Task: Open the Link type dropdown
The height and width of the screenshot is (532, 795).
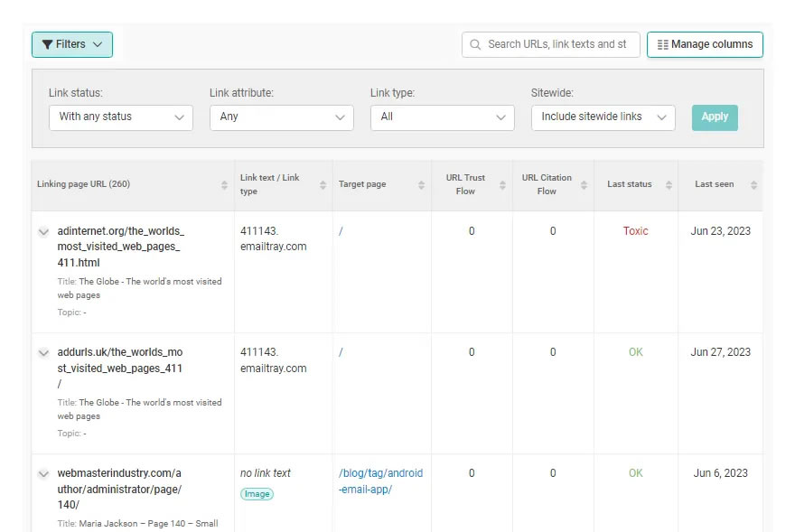Action: [x=442, y=117]
